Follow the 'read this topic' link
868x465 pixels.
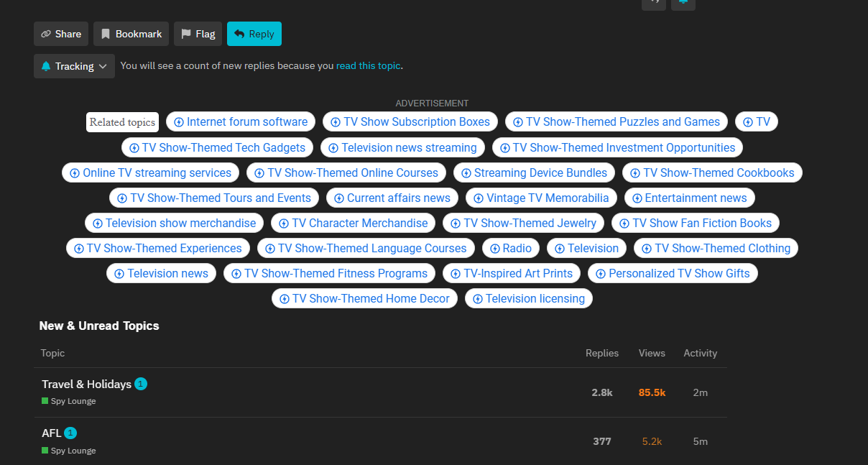click(x=368, y=65)
